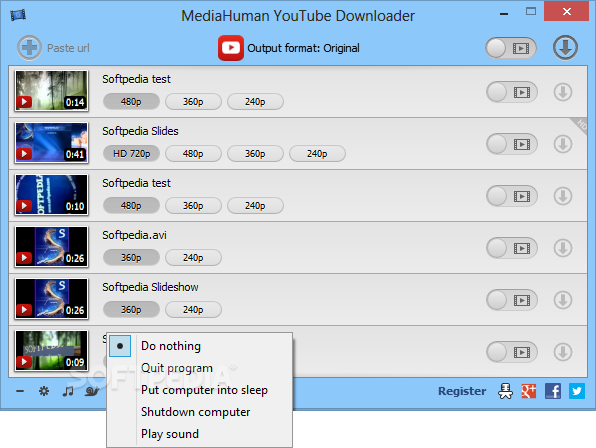Screen dimensions: 596x448
Task: Open the Facebook icon
Action: tap(553, 391)
